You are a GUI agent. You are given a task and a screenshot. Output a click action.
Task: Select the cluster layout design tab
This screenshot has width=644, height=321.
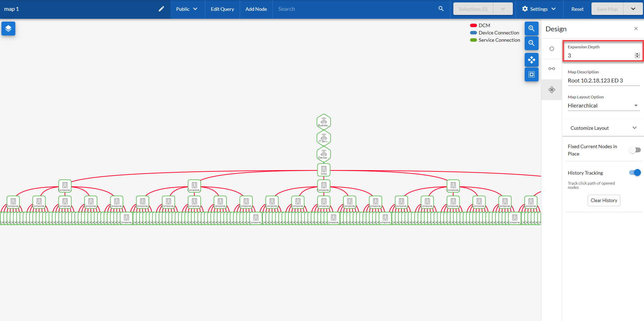click(x=552, y=90)
